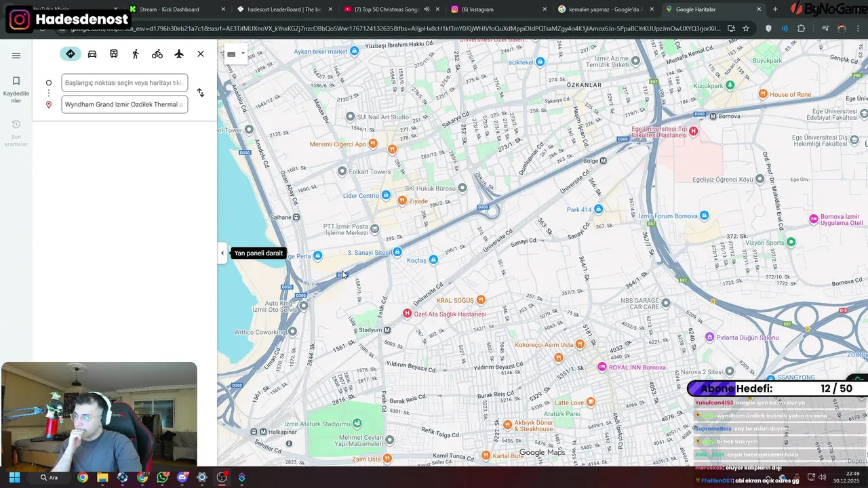Select ROYAL INN Bornova hotel pin

click(601, 367)
